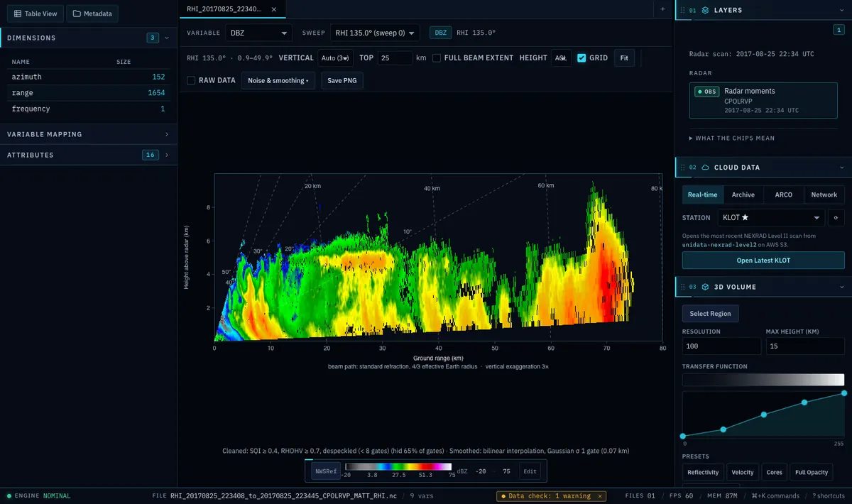
Task: Expand What the chips mean disclosure
Action: click(x=732, y=138)
